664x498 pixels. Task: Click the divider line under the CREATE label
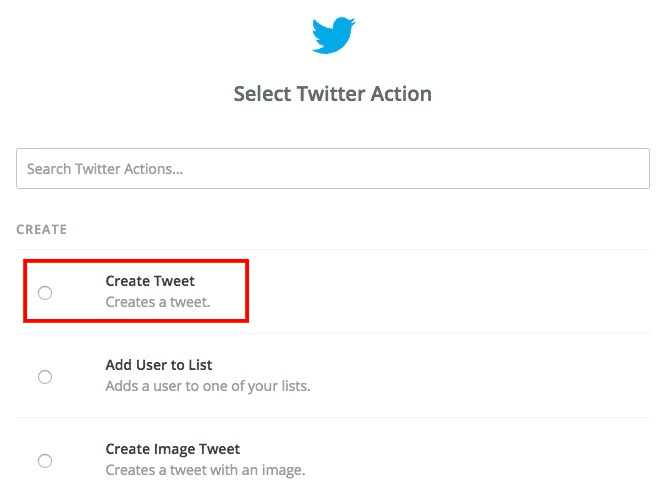[x=332, y=250]
